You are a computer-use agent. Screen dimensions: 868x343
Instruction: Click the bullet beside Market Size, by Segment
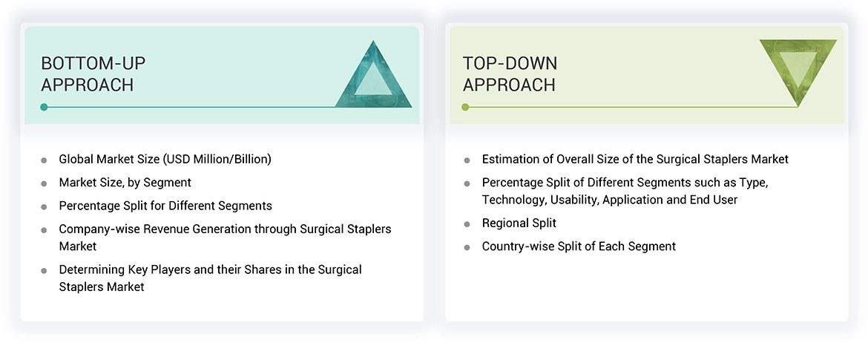(x=45, y=183)
